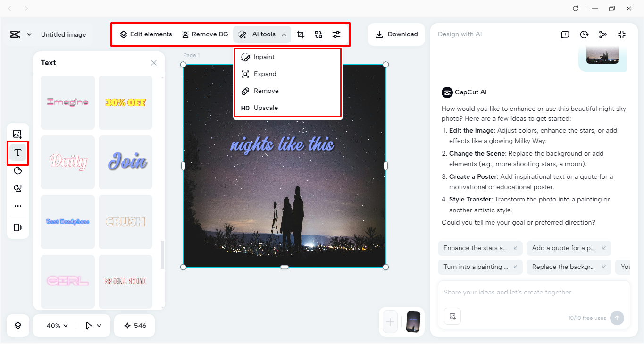This screenshot has width=644, height=344.
Task: Click the video panel icon in sidebar
Action: click(x=18, y=227)
